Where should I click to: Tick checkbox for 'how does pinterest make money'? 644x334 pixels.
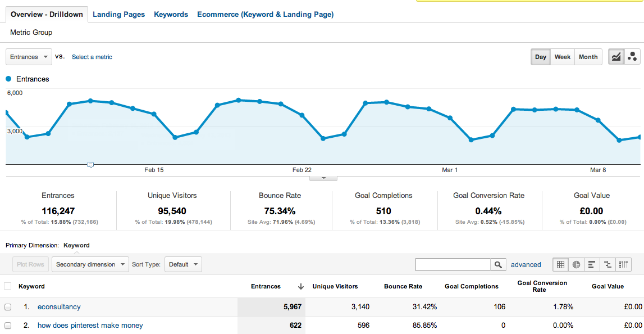pos(8,326)
